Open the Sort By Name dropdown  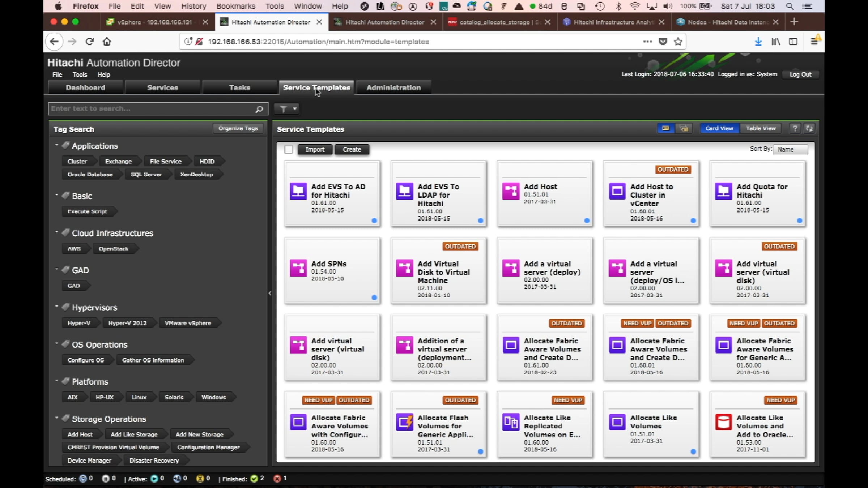click(790, 149)
